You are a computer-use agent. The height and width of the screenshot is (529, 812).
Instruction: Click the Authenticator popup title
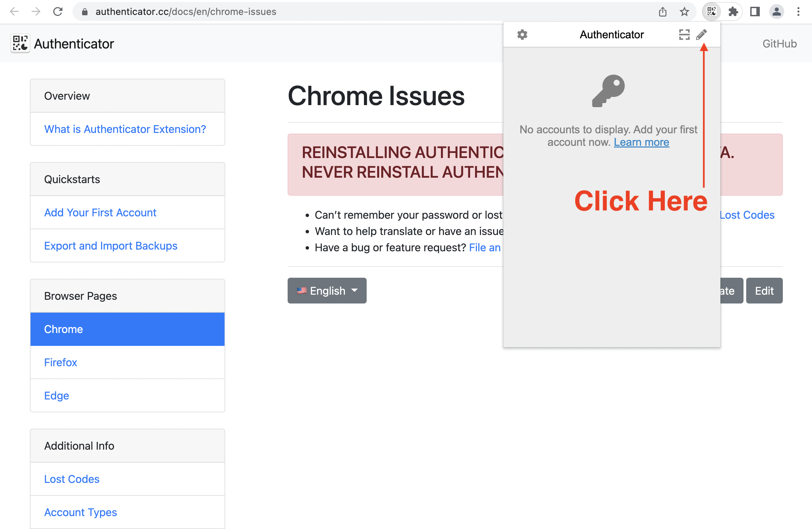click(612, 35)
